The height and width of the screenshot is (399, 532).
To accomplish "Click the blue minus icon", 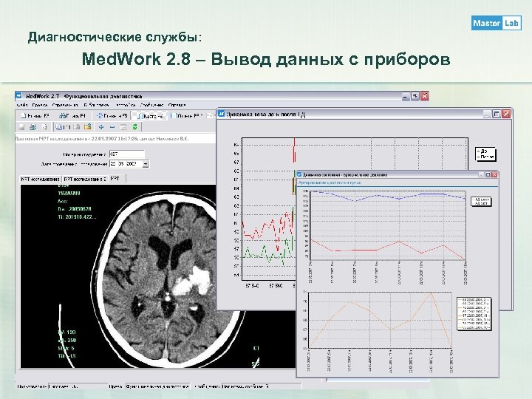I will [112, 127].
